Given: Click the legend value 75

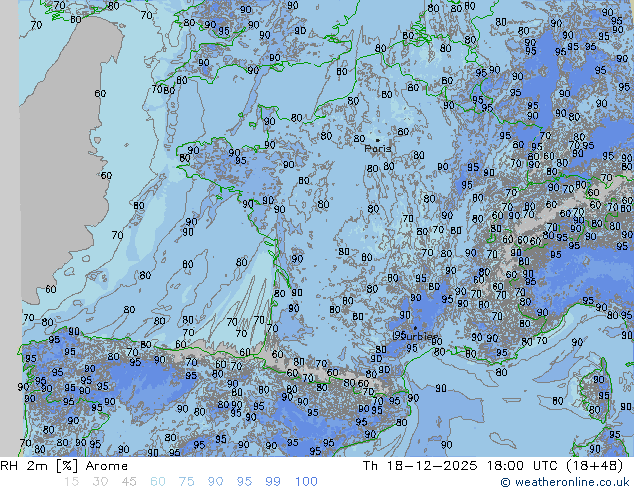Looking at the screenshot, I should (186, 482).
